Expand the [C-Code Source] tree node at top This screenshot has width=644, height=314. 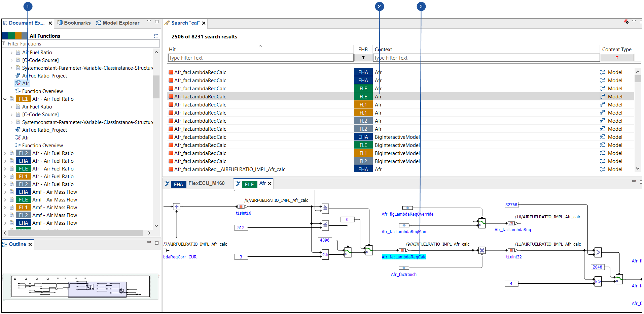point(11,60)
